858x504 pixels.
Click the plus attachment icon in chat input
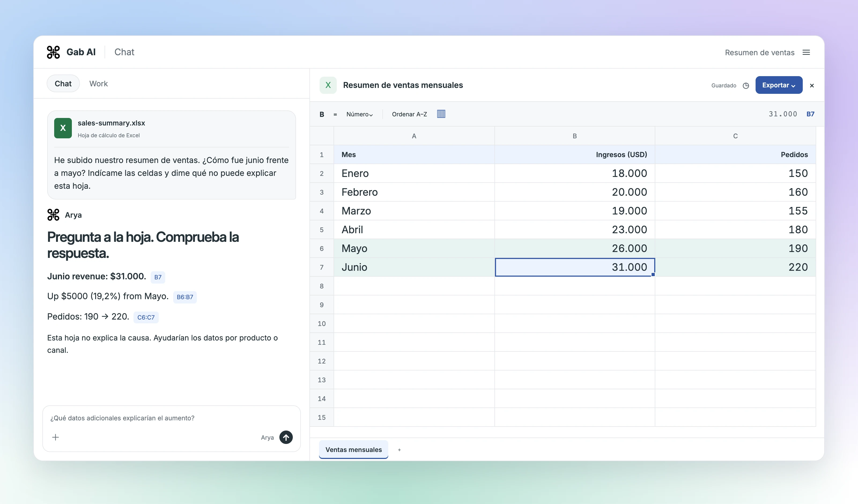click(56, 437)
